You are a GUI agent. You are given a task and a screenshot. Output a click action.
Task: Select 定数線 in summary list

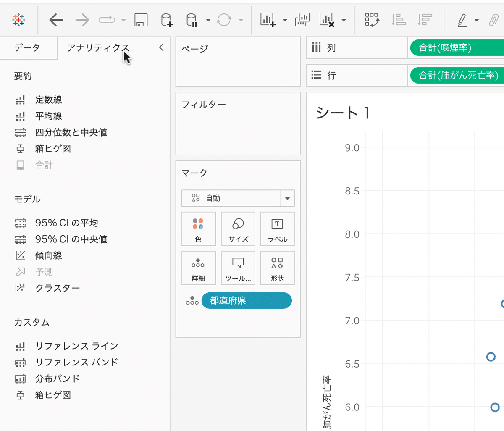pos(49,100)
